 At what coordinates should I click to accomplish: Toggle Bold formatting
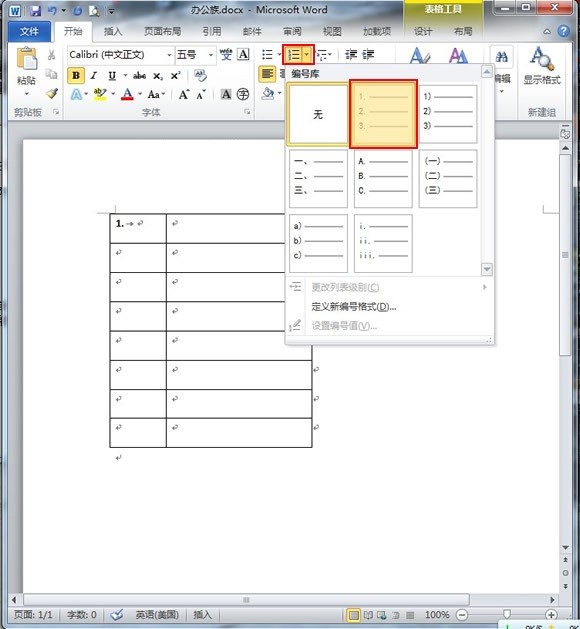pyautogui.click(x=76, y=75)
